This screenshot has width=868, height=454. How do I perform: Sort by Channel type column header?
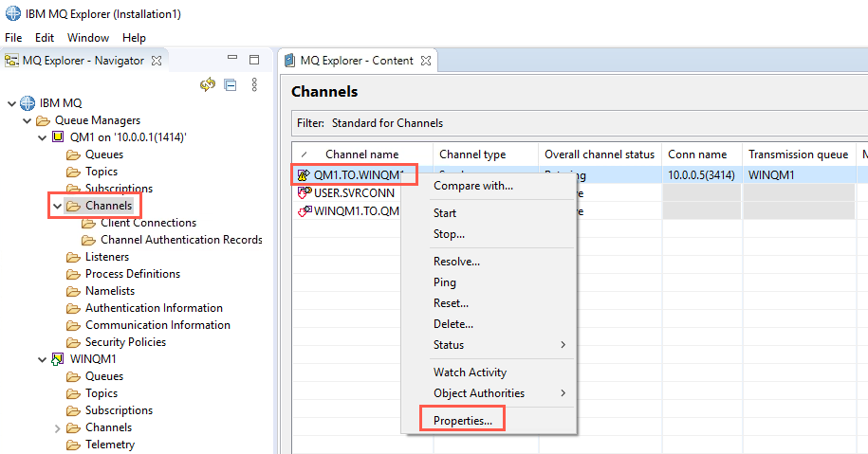(472, 154)
